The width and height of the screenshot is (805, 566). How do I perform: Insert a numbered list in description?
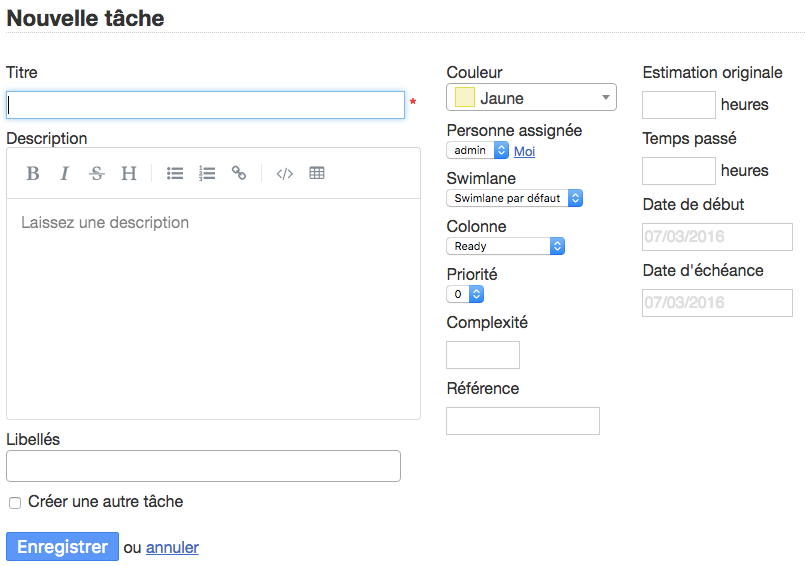point(207,173)
